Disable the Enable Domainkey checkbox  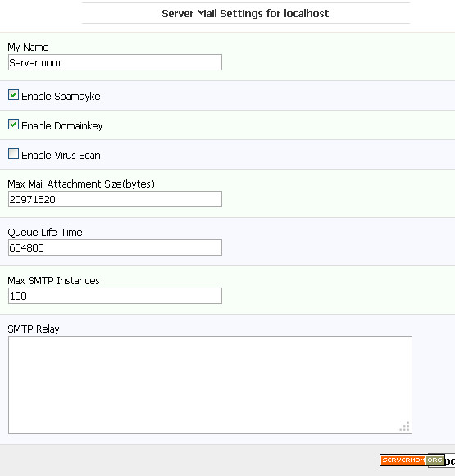click(x=13, y=125)
